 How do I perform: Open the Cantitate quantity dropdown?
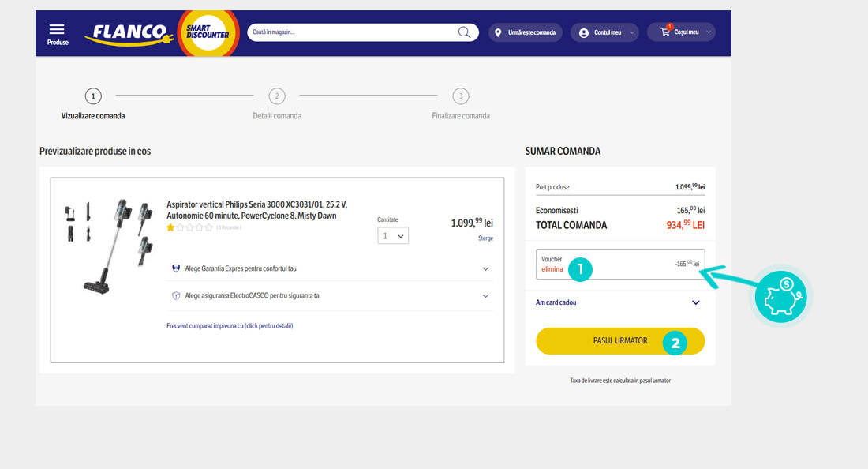coord(393,236)
